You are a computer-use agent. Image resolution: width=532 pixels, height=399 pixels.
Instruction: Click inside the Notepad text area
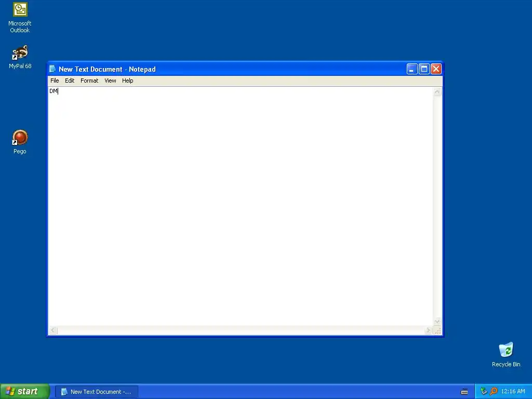(241, 206)
